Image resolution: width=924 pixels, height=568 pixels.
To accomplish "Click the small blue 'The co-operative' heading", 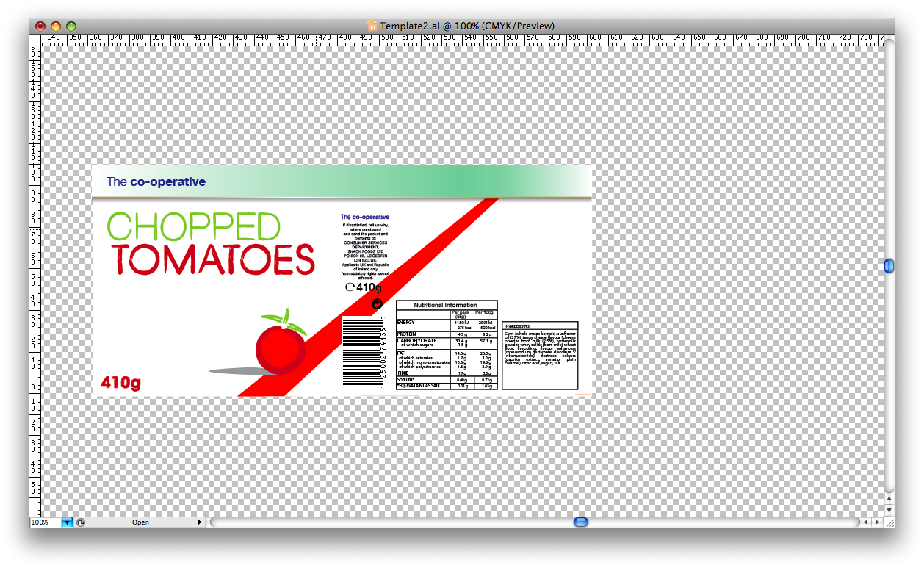I will (365, 217).
